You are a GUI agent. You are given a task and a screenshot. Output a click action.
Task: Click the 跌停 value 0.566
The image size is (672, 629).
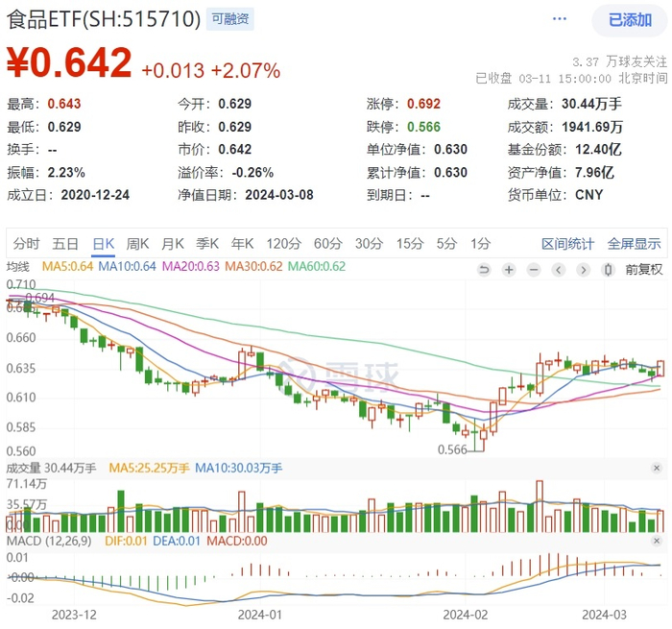click(424, 127)
